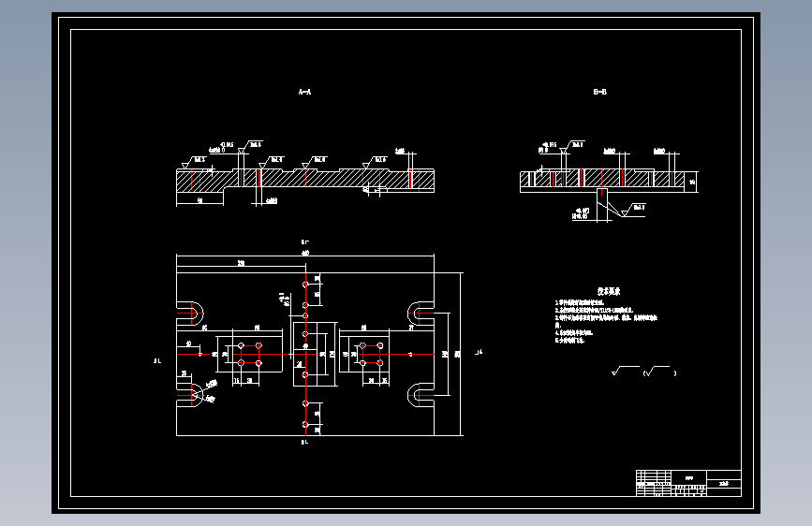Select the title block table at the drawing corner
The image size is (812, 526).
688,483
